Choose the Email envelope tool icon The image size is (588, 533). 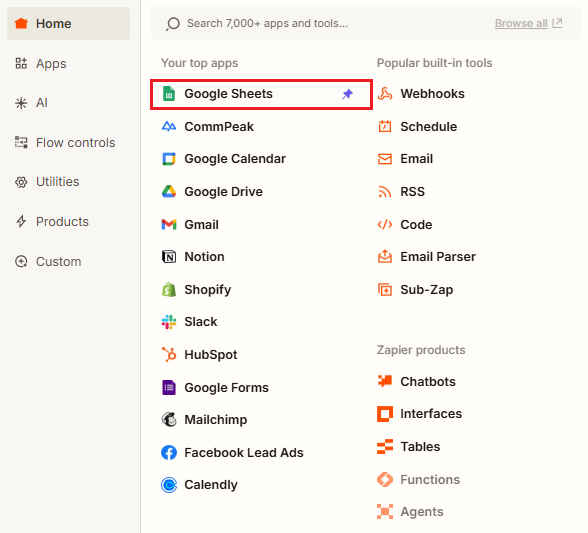(385, 159)
